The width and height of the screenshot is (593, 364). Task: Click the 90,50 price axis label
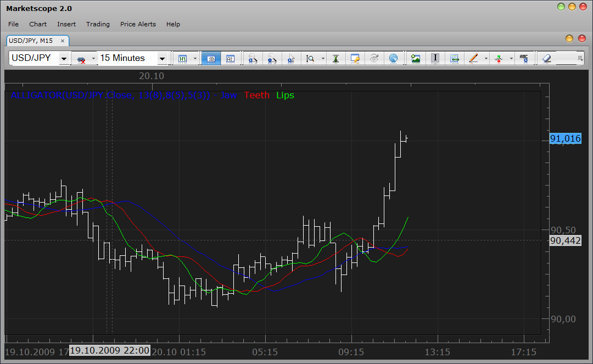pyautogui.click(x=563, y=230)
